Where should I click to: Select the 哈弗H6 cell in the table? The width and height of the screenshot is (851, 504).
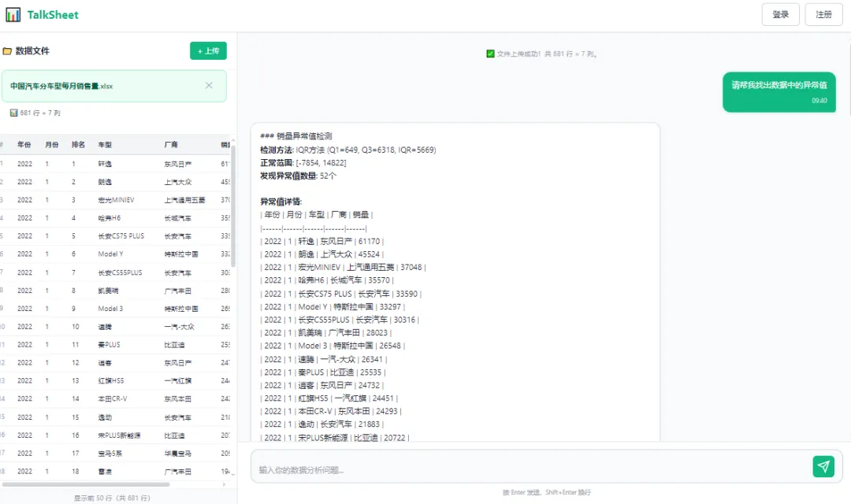pyautogui.click(x=109, y=218)
